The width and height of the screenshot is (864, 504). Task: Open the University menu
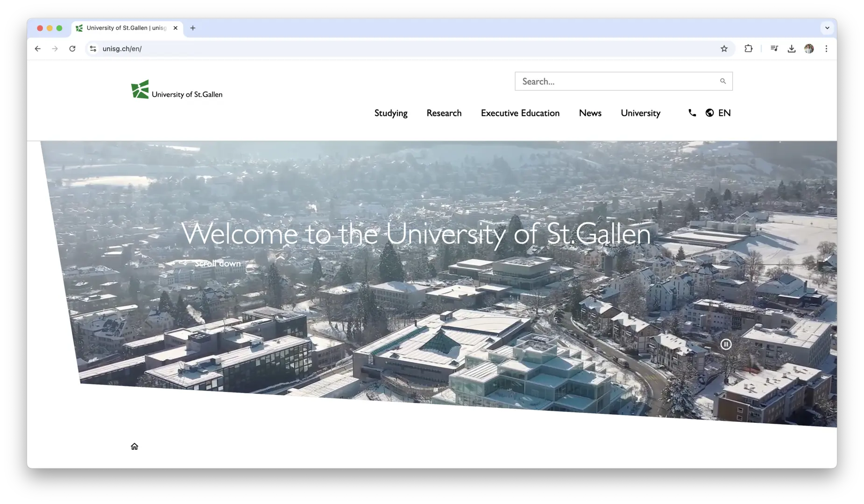pos(640,113)
